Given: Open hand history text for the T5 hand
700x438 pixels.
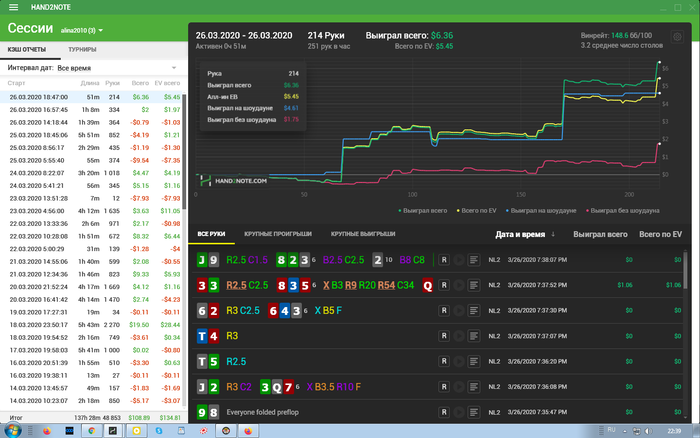Looking at the screenshot, I should click(474, 361).
